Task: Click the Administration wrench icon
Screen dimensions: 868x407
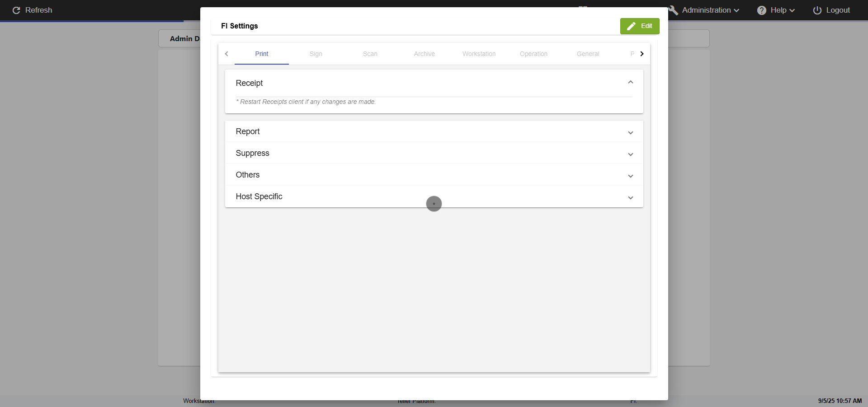Action: tap(673, 10)
